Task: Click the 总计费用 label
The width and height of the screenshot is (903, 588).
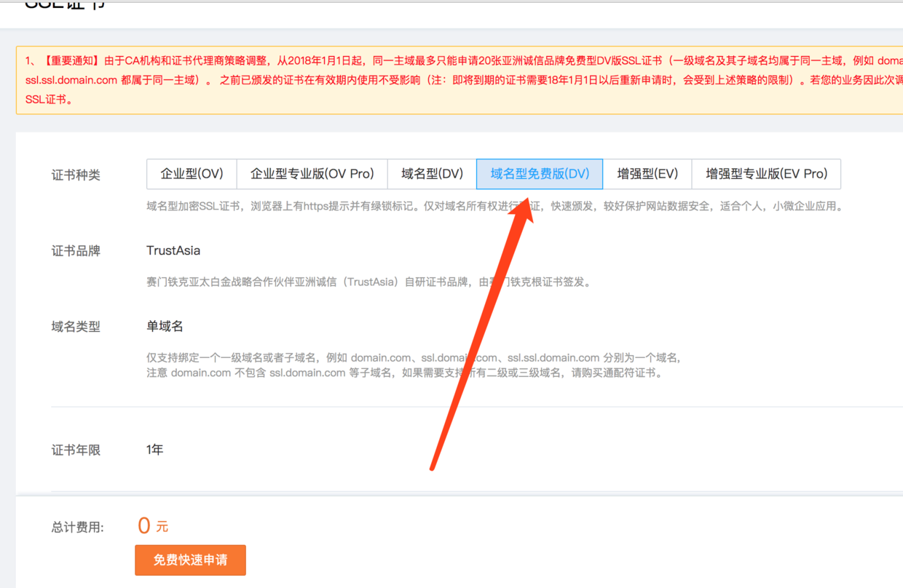Action: point(78,527)
